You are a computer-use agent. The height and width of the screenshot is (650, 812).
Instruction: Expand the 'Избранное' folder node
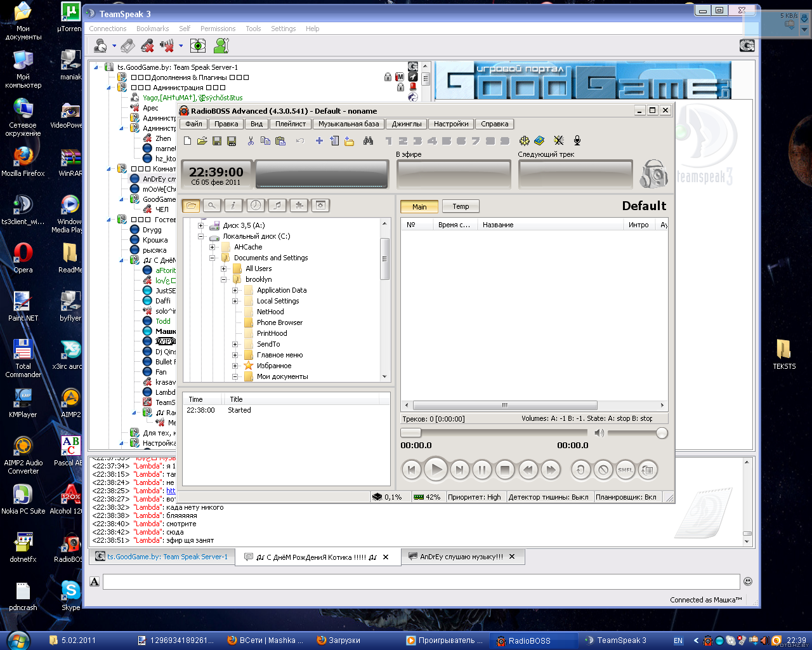pyautogui.click(x=235, y=366)
